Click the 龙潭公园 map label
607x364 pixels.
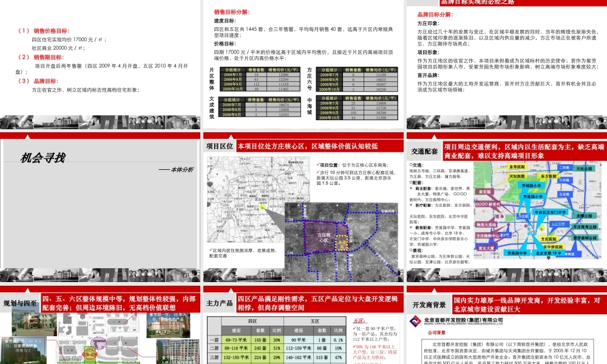coord(584,216)
